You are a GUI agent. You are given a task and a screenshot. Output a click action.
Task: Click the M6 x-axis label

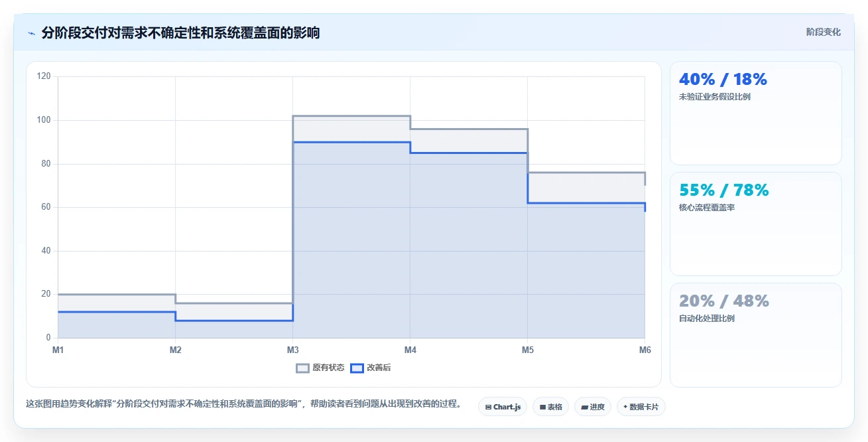click(x=645, y=350)
